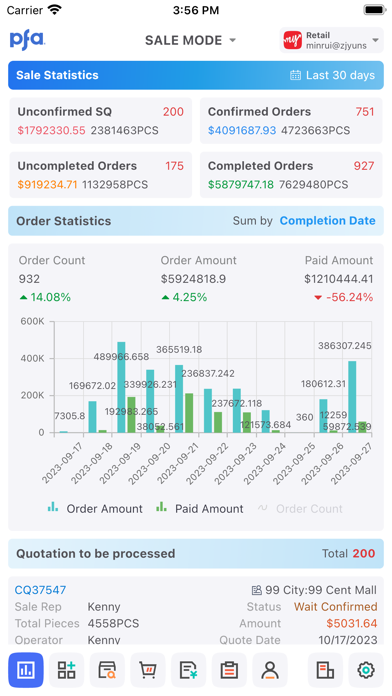Tap the red Retail account avatar icon
This screenshot has width=392, height=696.
point(293,40)
